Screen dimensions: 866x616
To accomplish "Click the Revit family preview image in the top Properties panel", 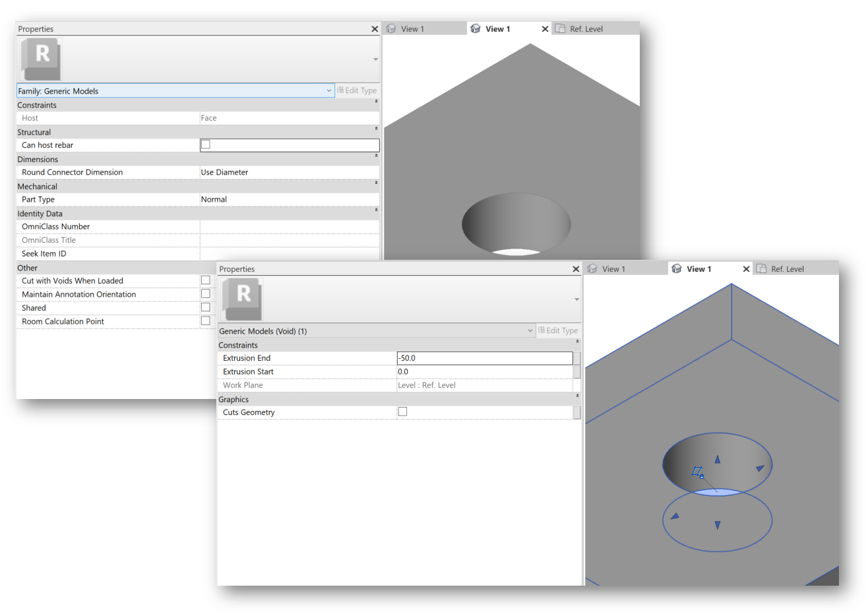I will [40, 59].
